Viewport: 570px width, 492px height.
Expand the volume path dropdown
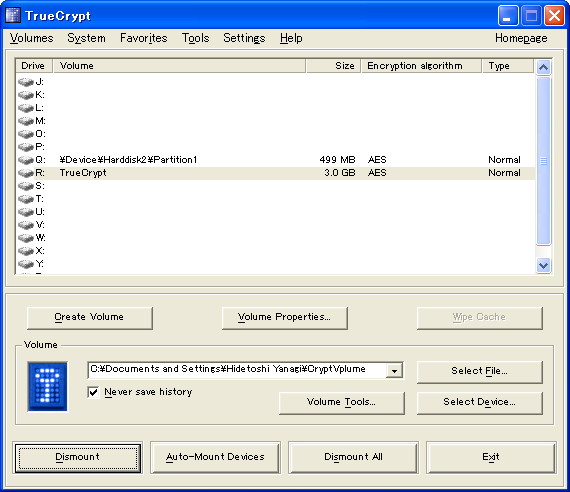[x=394, y=371]
